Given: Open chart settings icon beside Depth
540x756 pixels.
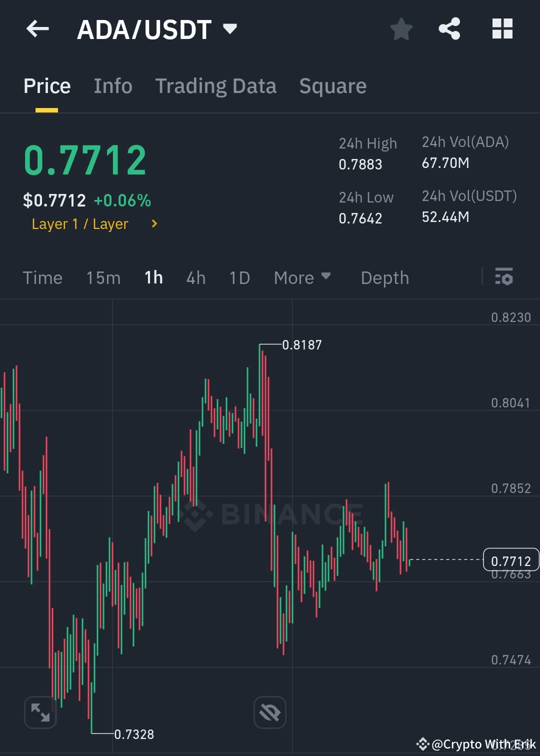Looking at the screenshot, I should point(504,277).
